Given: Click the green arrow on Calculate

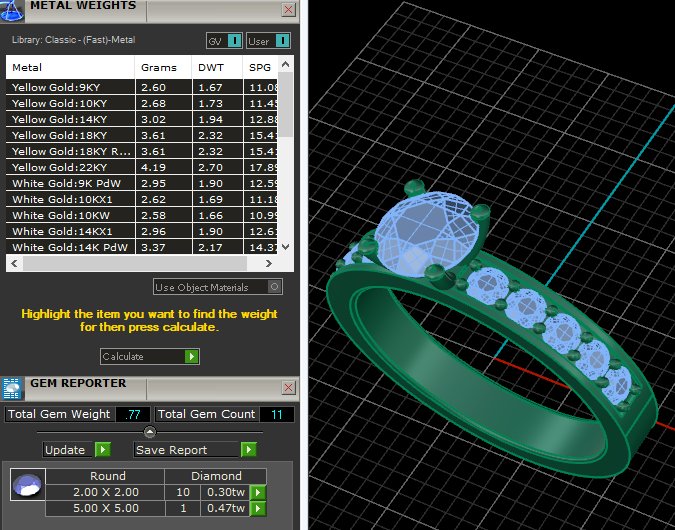Looking at the screenshot, I should coord(192,356).
